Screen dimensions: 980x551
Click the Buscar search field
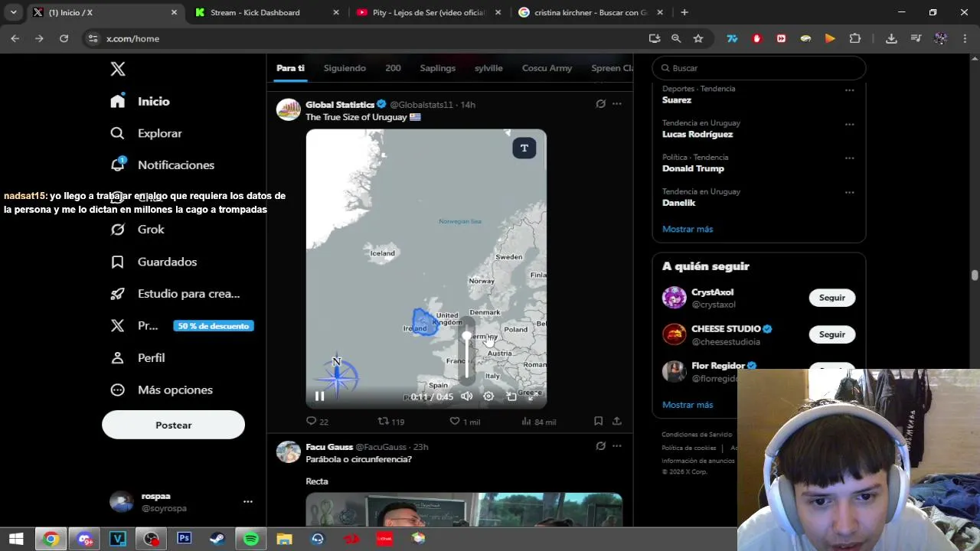tap(759, 68)
